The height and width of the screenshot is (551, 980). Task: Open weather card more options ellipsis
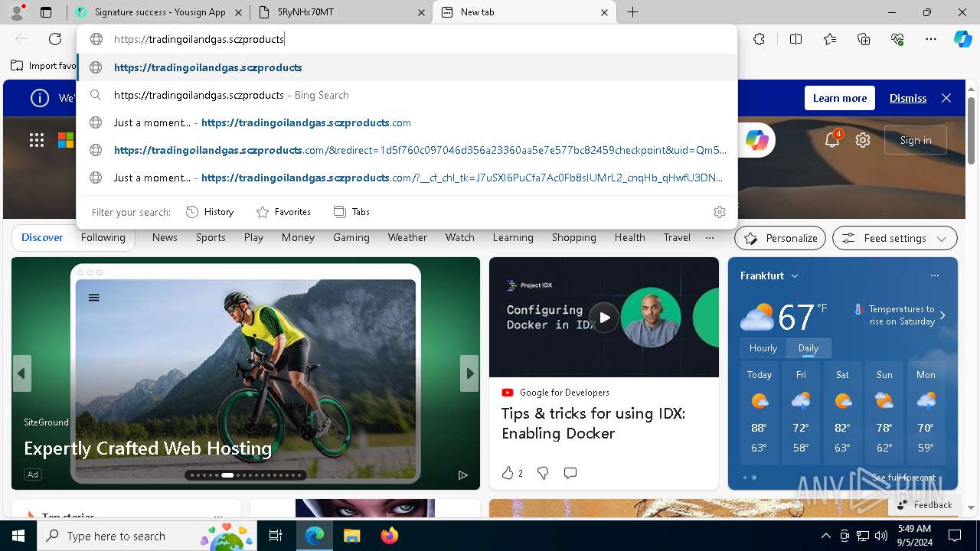934,275
